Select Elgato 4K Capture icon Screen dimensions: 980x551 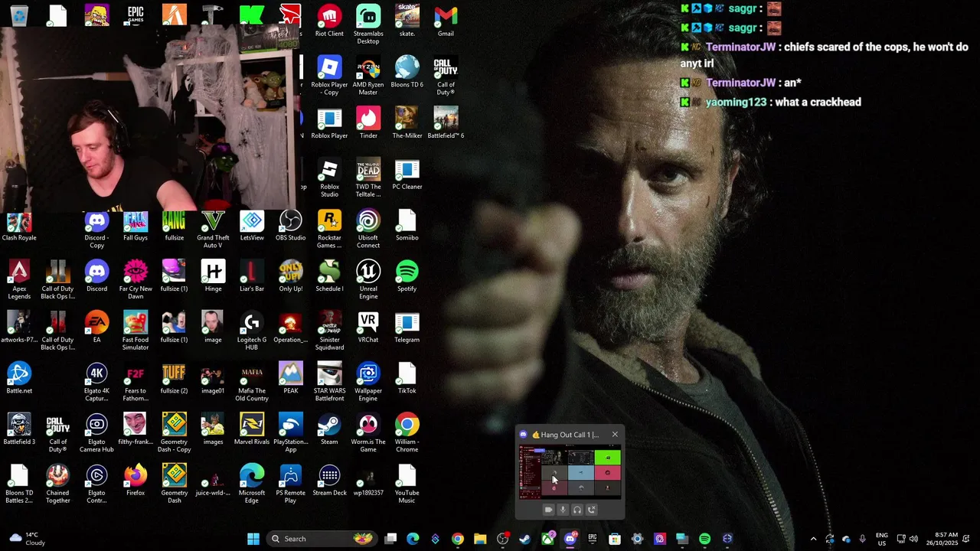coord(96,382)
